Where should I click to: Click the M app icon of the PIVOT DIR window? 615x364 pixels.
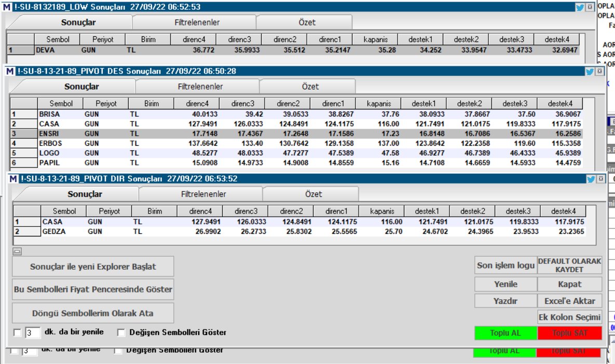[13, 179]
